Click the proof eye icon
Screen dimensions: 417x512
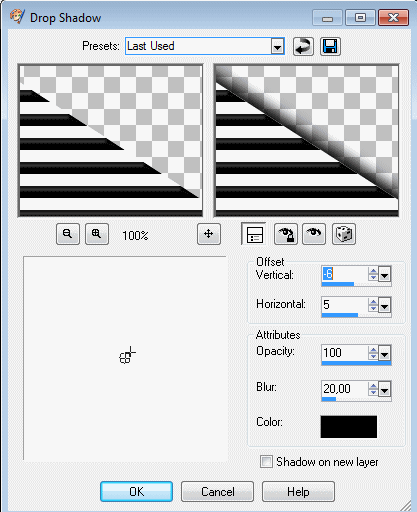314,234
